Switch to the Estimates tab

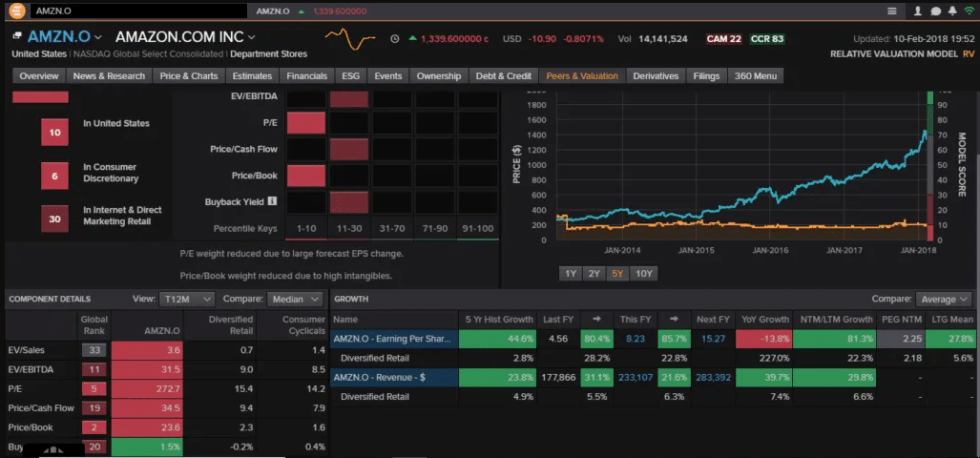coord(252,76)
